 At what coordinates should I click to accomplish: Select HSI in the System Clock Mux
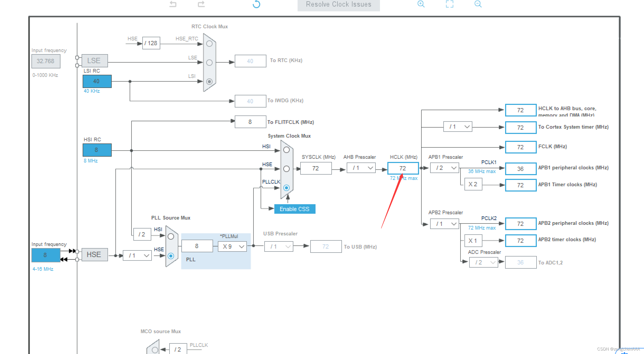point(286,150)
